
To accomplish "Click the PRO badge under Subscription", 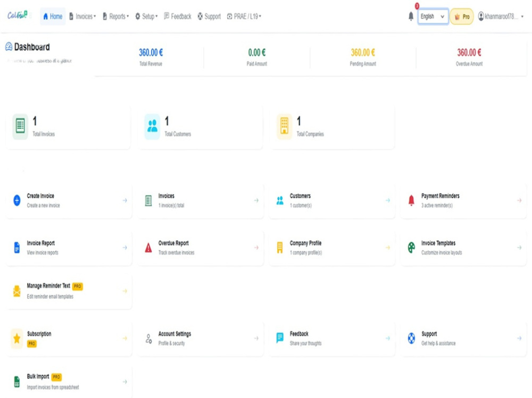I will [32, 343].
